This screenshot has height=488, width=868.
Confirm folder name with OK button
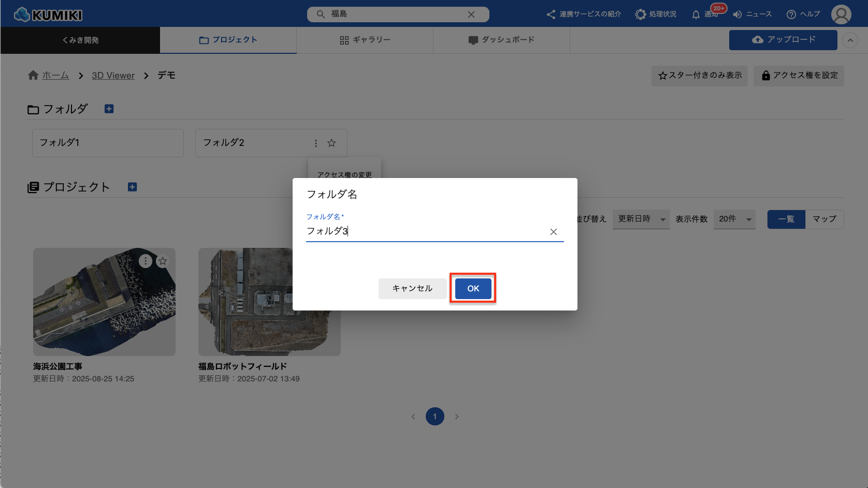coord(473,289)
